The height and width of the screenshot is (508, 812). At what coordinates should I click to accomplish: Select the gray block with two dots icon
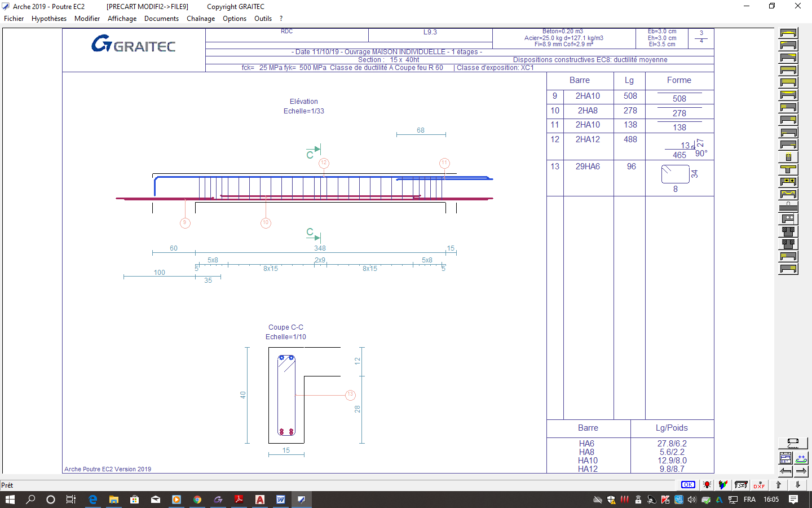pyautogui.click(x=788, y=219)
